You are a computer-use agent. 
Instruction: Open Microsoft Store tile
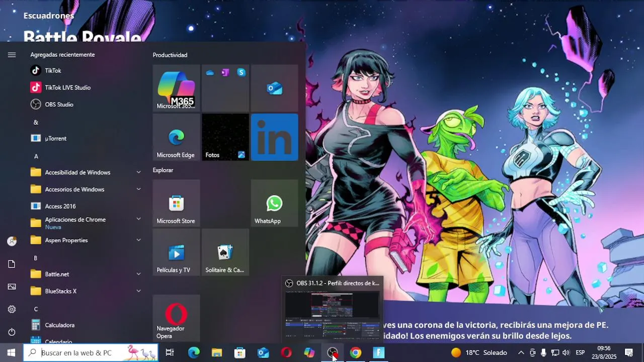[x=176, y=203]
